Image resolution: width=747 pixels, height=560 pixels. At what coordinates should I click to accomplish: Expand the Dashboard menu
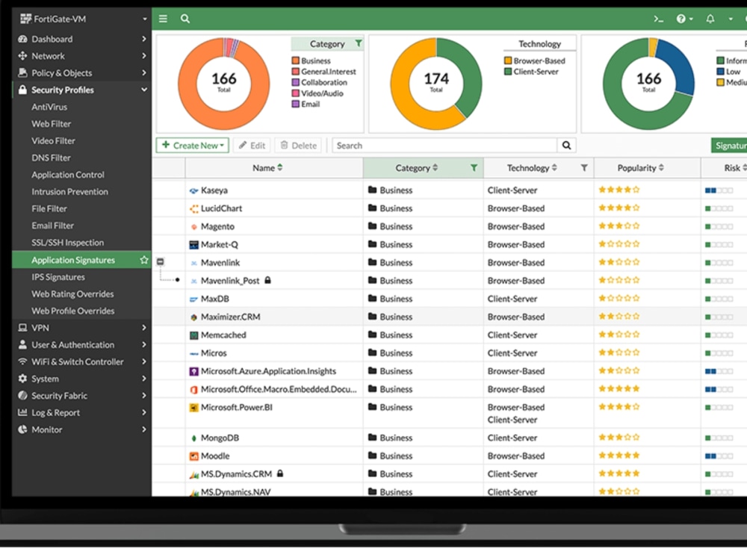click(82, 39)
